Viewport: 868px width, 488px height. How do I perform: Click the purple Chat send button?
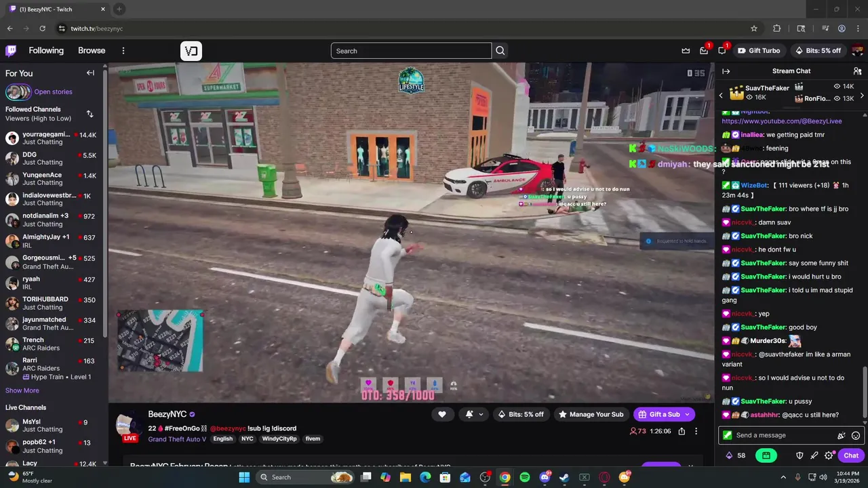click(850, 455)
